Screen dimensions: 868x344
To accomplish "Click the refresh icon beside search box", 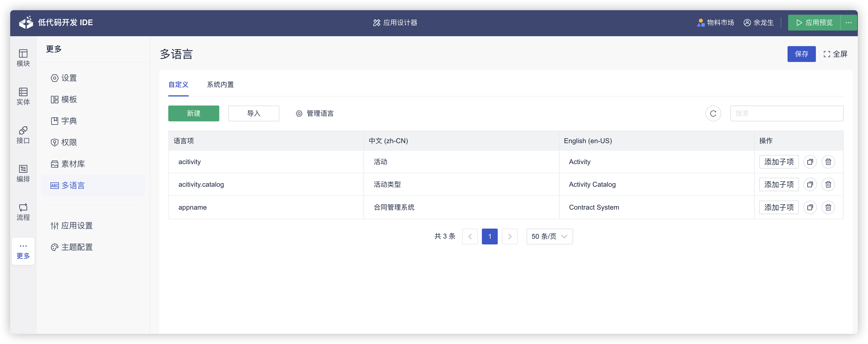I will point(713,113).
